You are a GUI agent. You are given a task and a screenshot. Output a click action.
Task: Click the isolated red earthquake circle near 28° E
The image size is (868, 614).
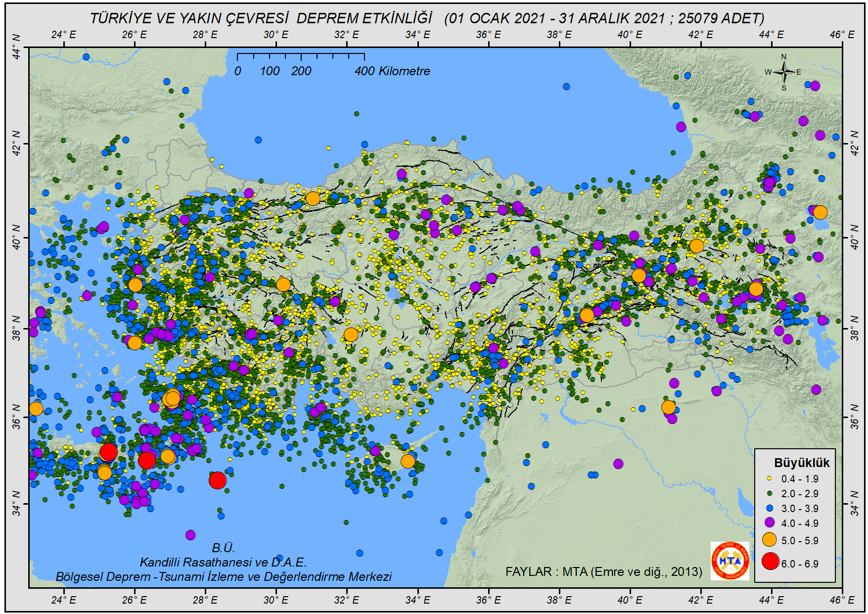(217, 480)
